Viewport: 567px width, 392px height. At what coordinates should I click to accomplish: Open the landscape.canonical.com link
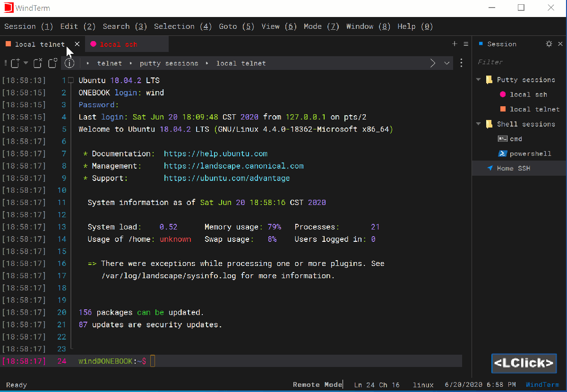(x=233, y=166)
